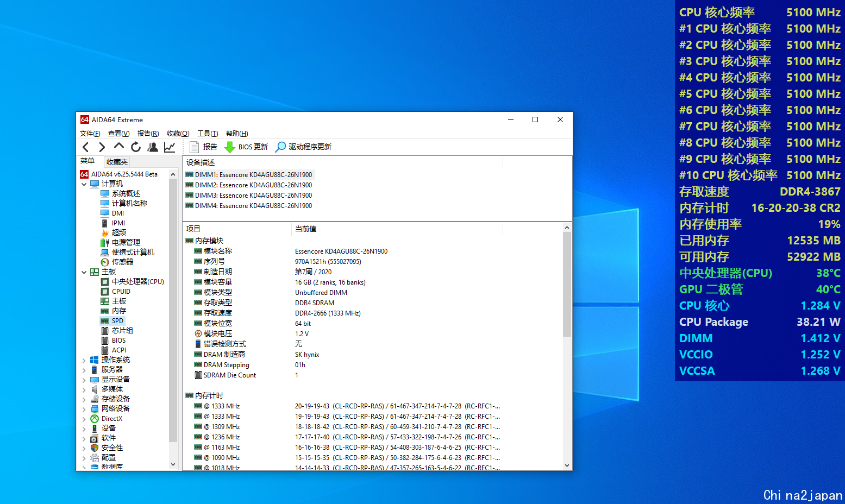The width and height of the screenshot is (845, 504).
Task: Click the AIDA64 v6.25.5444 Beta root node
Action: [119, 174]
